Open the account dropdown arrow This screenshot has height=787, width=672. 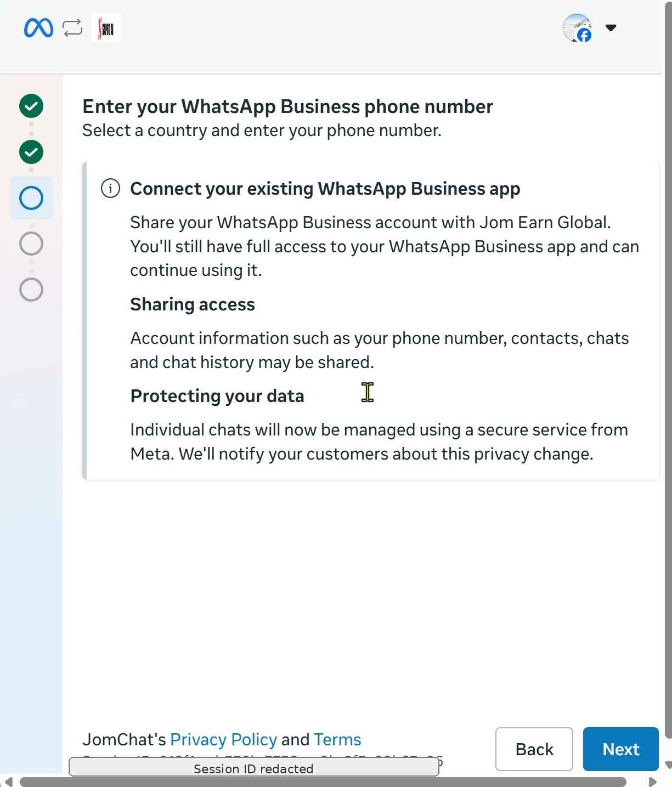[611, 28]
